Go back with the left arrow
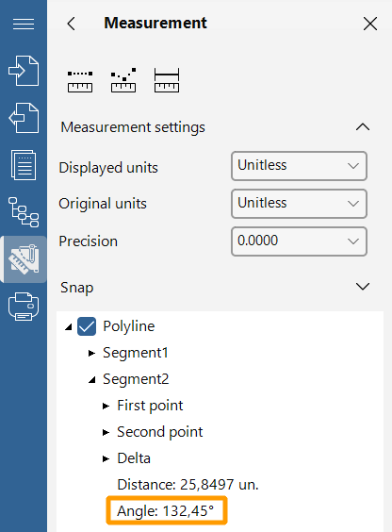 [72, 24]
